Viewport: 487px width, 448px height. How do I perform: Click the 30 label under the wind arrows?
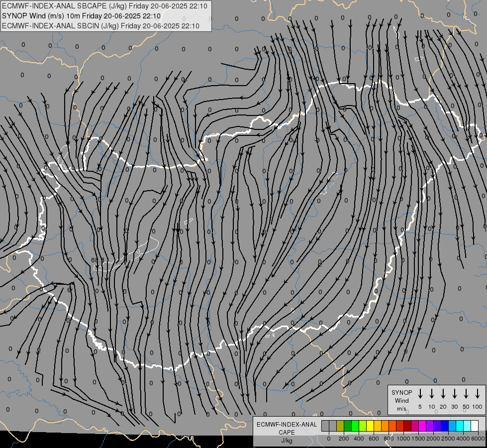click(454, 407)
